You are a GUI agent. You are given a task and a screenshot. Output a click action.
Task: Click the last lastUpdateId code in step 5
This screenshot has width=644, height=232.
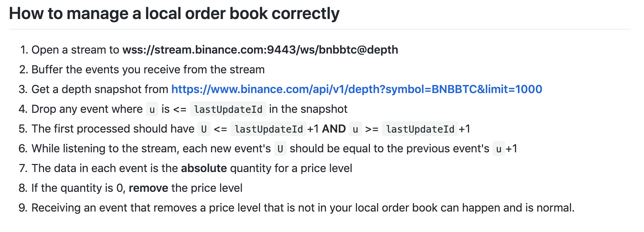click(x=420, y=129)
